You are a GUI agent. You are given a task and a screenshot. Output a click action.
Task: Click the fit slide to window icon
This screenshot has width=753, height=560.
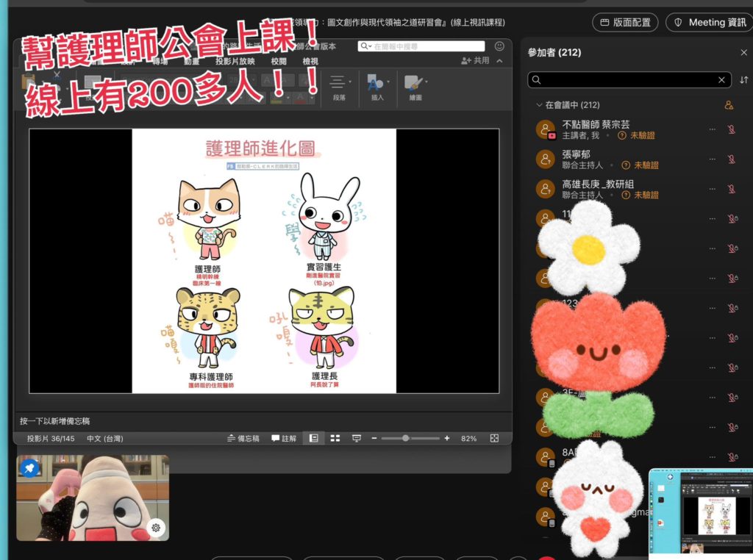point(494,438)
